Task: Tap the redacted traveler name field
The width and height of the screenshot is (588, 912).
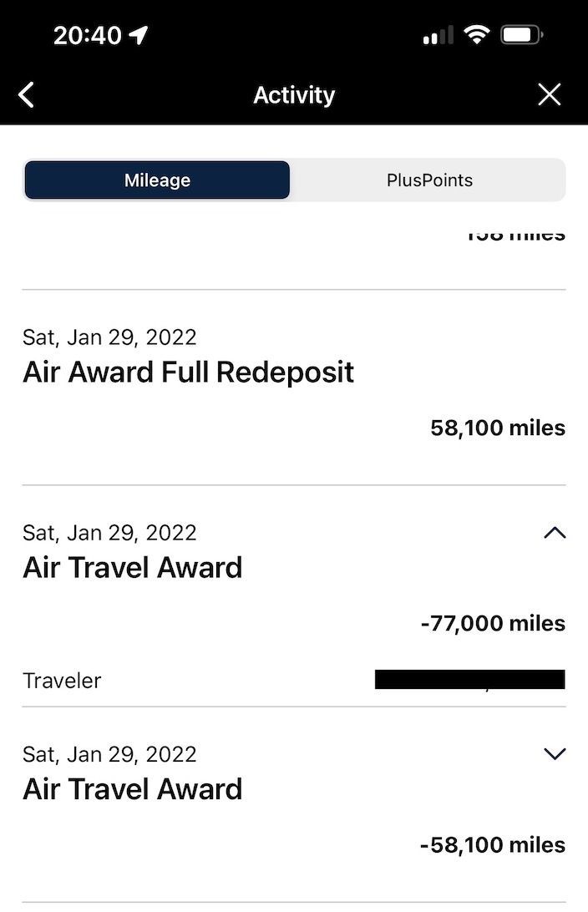Action: point(469,680)
